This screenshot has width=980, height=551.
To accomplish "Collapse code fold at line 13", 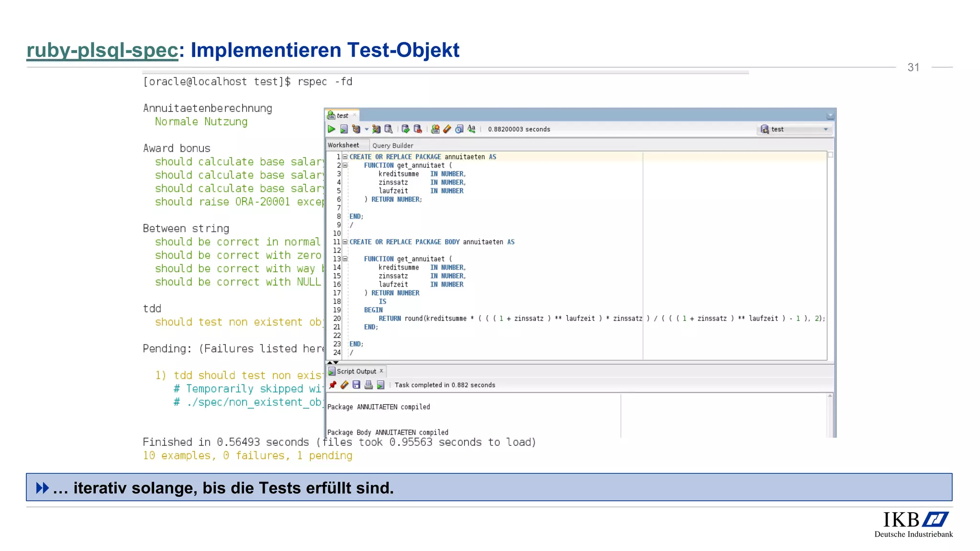I will [x=345, y=259].
